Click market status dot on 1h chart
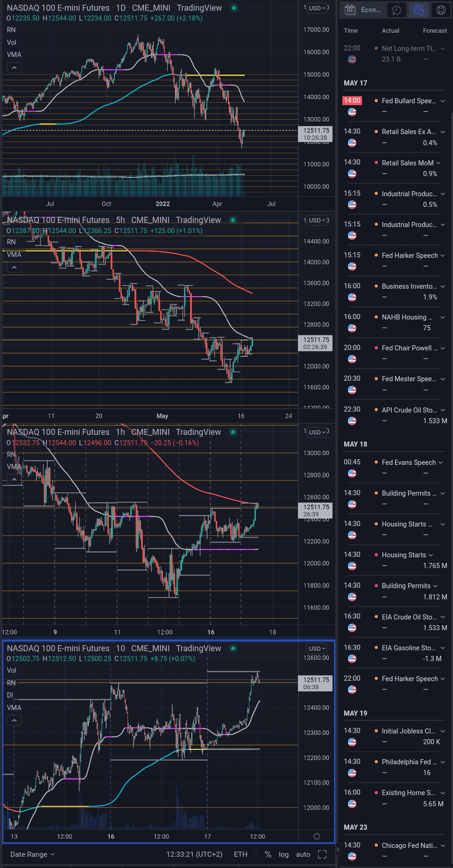453x868 pixels. point(233,432)
